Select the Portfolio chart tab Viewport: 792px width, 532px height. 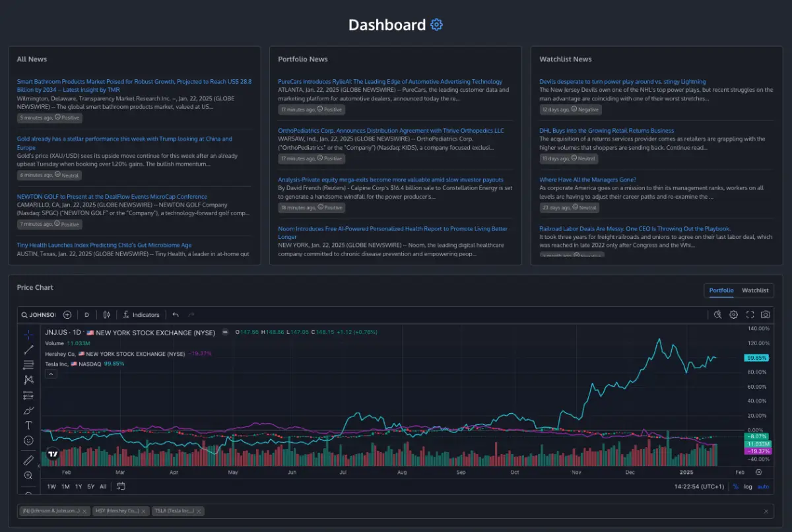[721, 290]
